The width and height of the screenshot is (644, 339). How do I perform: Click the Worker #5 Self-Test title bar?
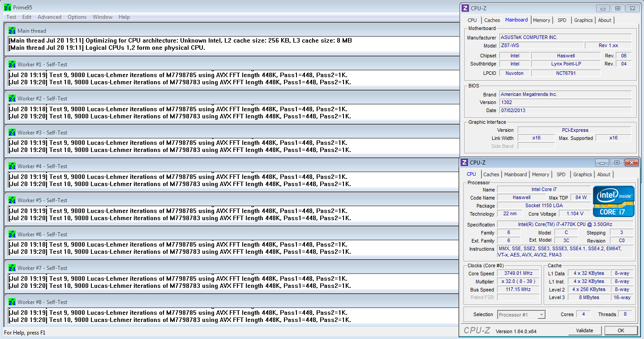pos(231,200)
